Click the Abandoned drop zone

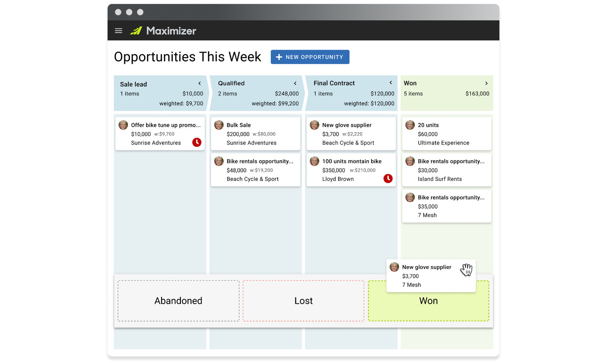(x=178, y=301)
